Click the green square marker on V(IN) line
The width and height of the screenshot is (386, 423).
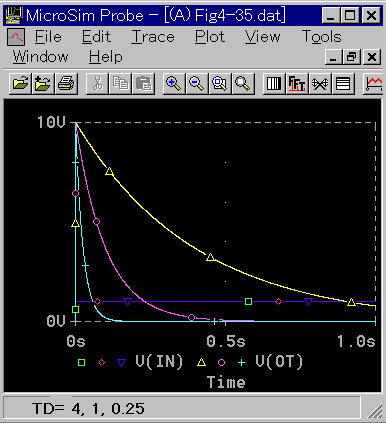click(x=248, y=302)
